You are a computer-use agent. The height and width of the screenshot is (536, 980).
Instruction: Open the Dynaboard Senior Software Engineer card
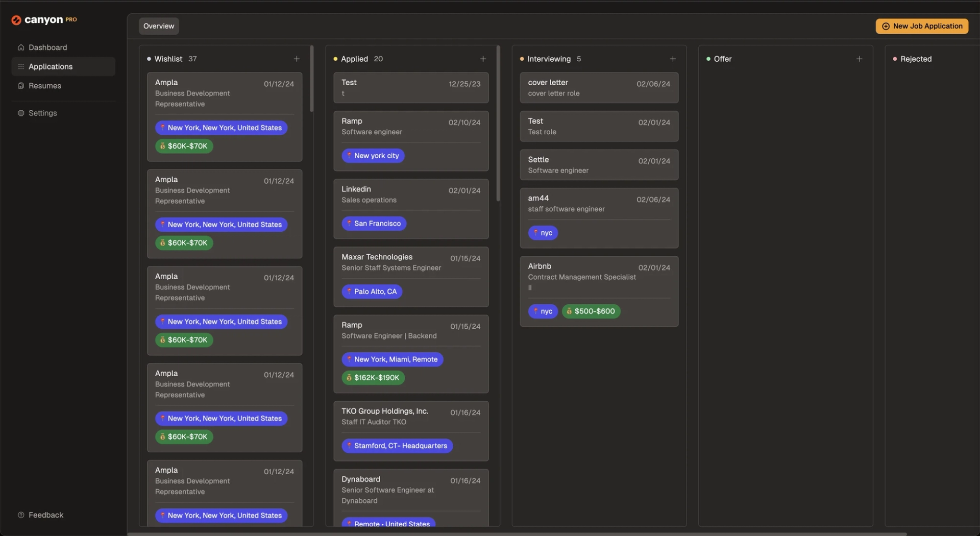pyautogui.click(x=411, y=498)
